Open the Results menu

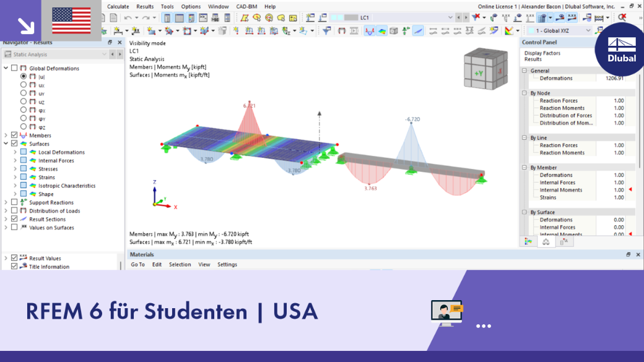click(145, 7)
